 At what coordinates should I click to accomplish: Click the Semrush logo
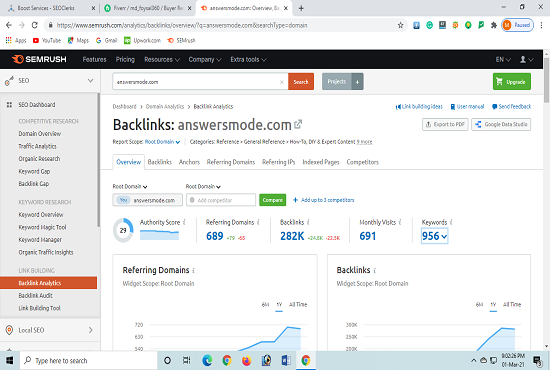point(39,59)
